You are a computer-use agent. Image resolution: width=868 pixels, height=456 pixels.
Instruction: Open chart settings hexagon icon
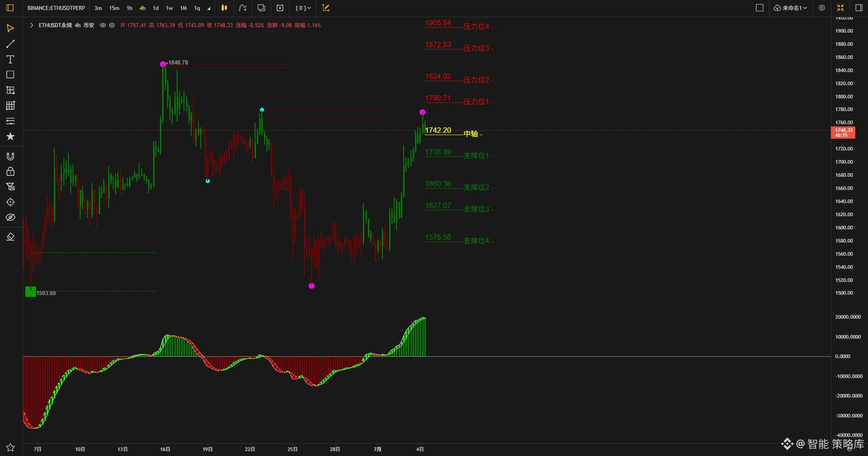tap(822, 8)
